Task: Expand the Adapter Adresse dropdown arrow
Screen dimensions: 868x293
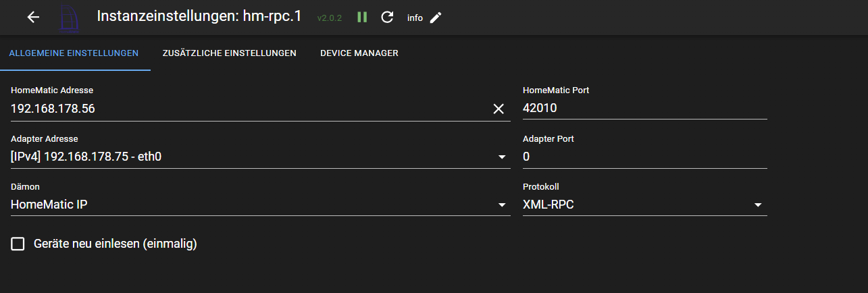Action: [502, 157]
